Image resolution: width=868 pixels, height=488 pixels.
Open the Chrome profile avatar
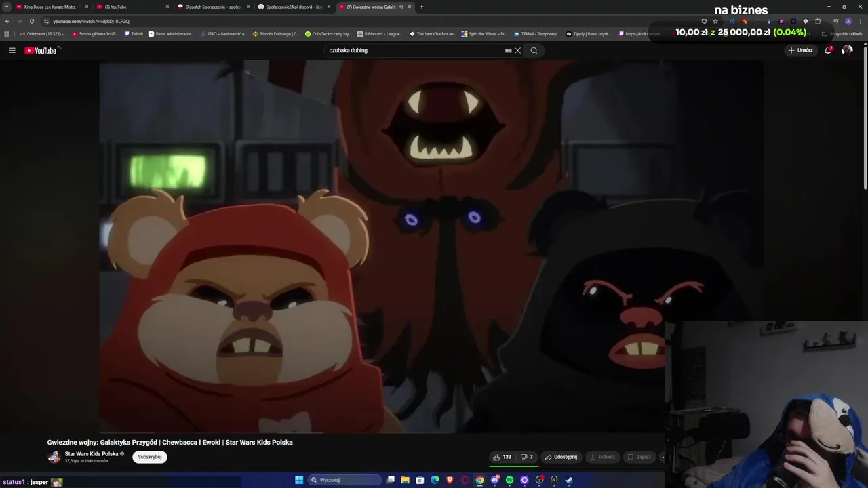848,21
